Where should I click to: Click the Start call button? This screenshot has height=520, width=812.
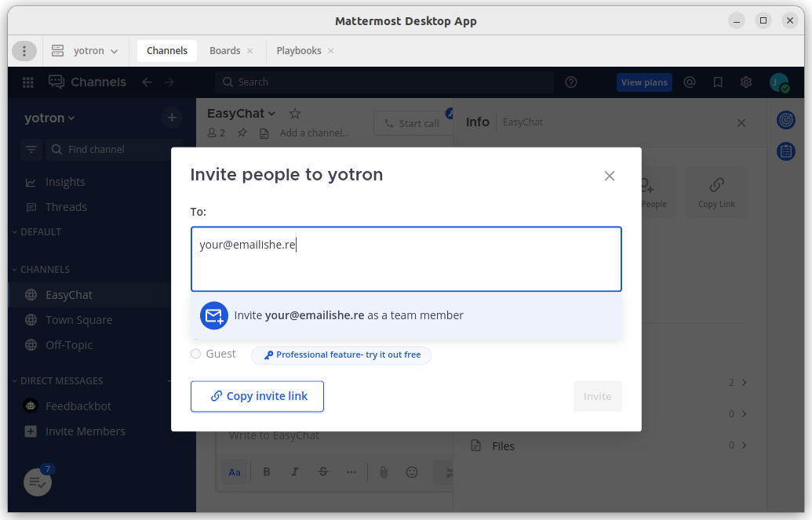coord(412,123)
